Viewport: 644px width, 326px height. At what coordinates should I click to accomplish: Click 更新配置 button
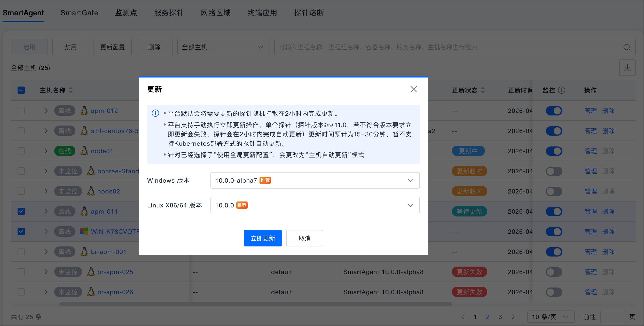[112, 47]
